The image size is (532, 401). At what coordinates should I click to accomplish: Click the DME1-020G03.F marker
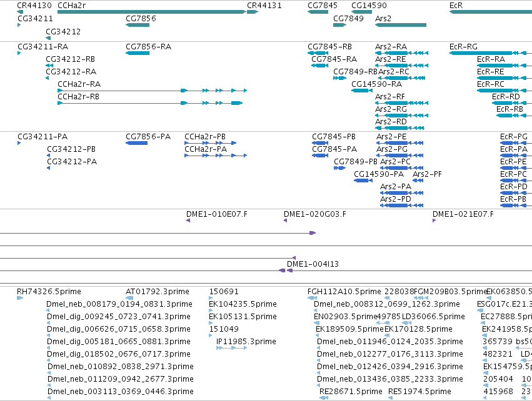(x=285, y=220)
